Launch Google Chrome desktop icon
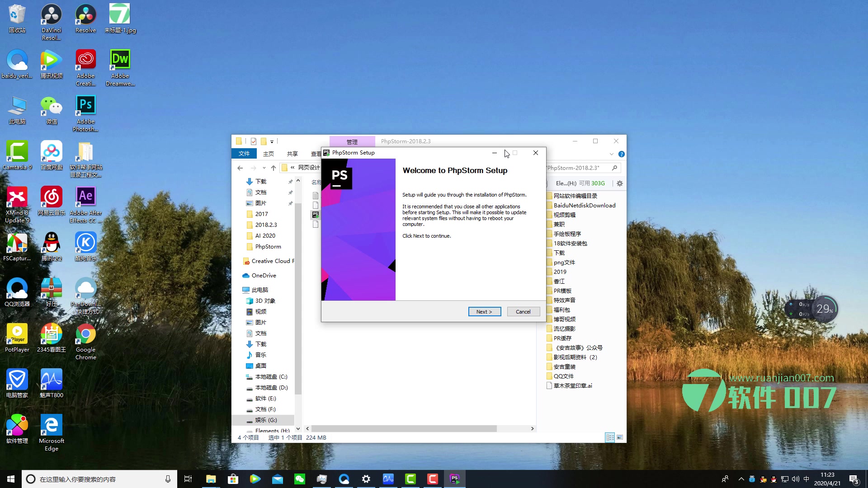 pos(85,342)
